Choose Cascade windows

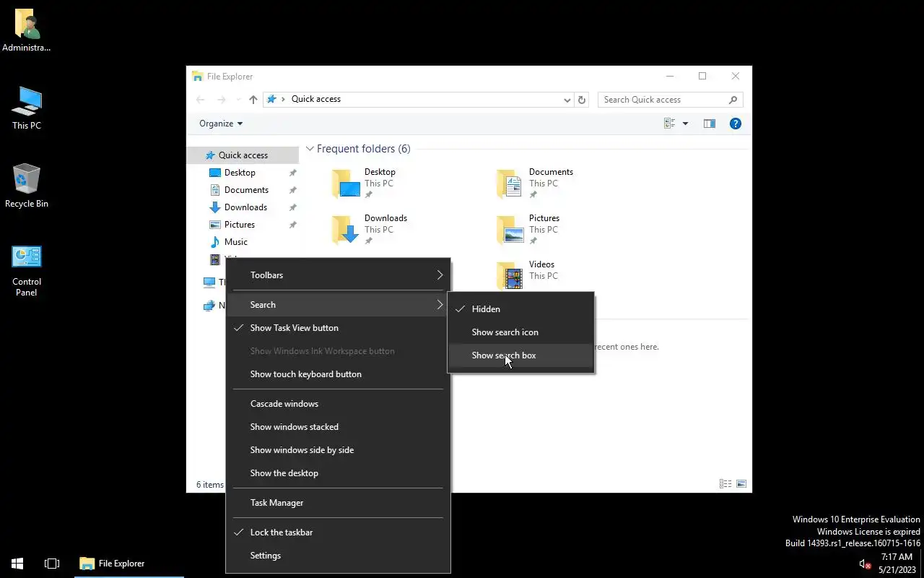(338, 404)
